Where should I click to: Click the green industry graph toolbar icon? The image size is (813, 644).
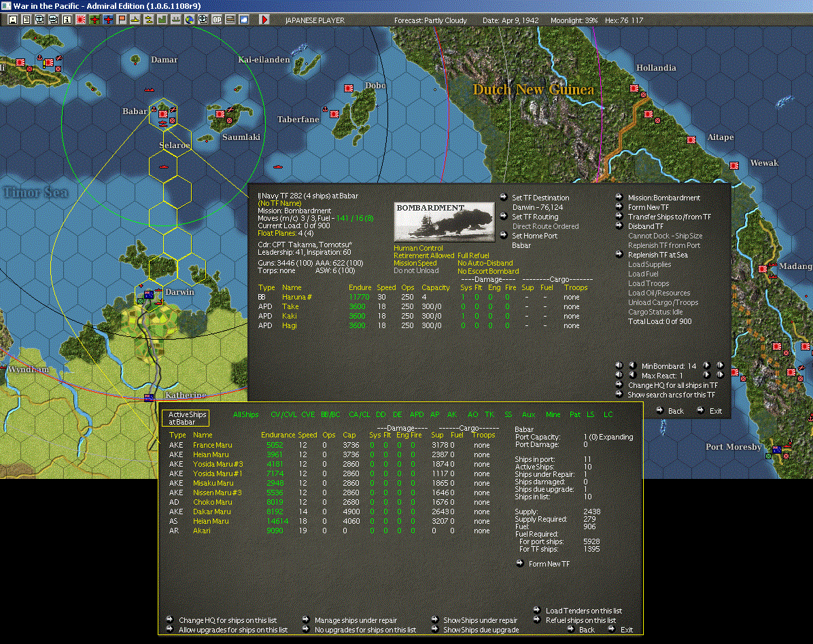click(x=162, y=20)
